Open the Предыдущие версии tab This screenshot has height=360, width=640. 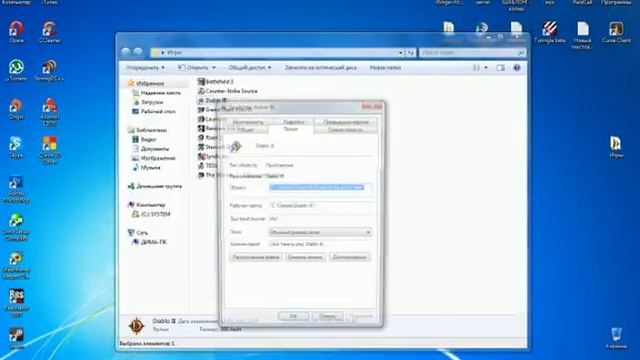346,122
